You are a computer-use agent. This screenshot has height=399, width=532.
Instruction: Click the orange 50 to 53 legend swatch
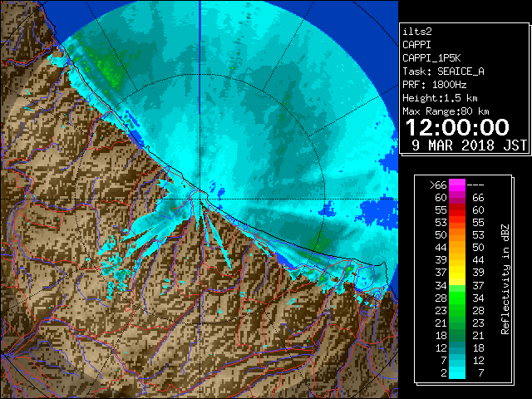[457, 234]
